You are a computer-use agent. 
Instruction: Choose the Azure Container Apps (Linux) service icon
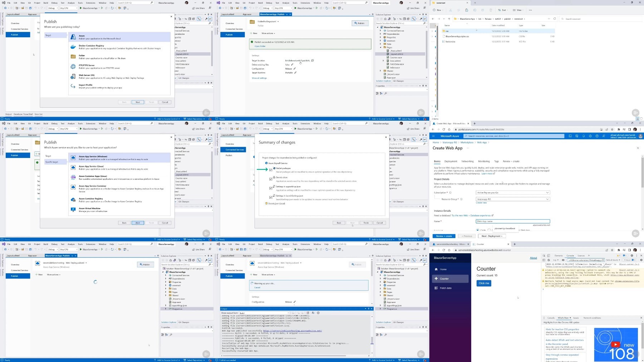click(x=73, y=177)
